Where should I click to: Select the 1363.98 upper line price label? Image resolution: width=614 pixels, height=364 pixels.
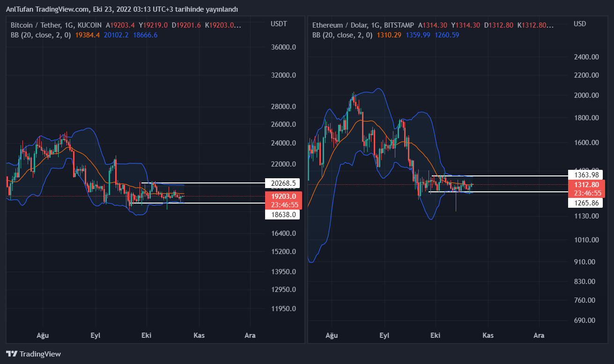tap(584, 175)
